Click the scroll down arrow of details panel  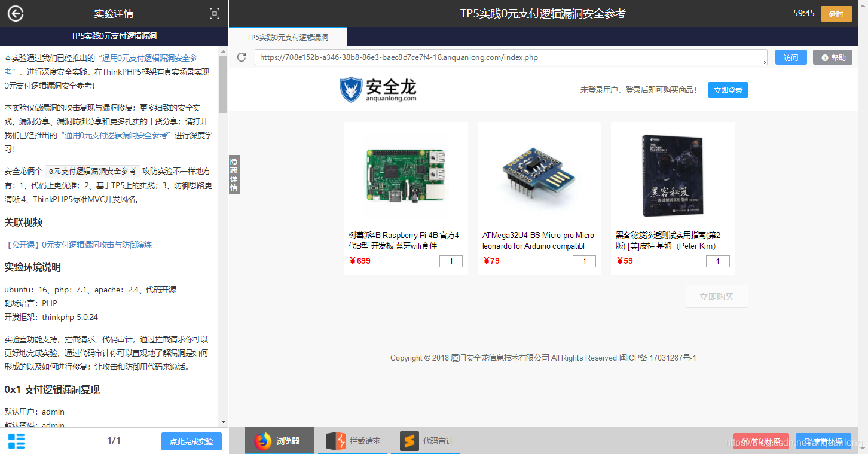point(224,422)
